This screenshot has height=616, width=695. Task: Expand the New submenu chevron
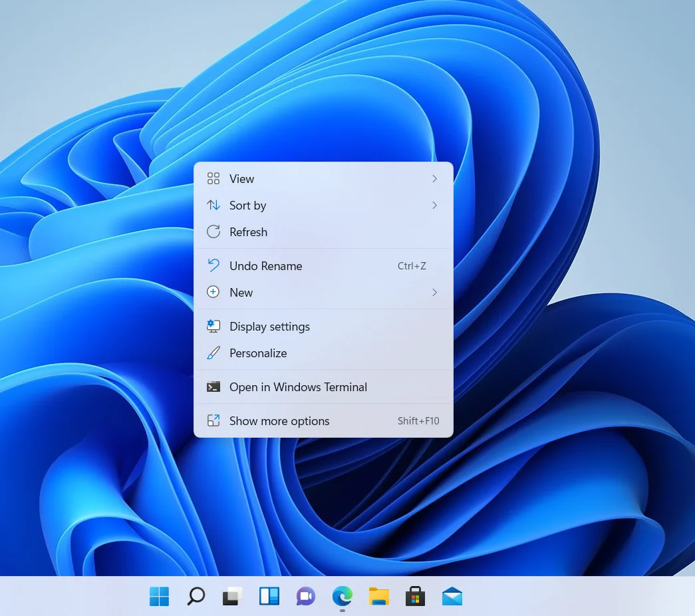click(x=434, y=292)
